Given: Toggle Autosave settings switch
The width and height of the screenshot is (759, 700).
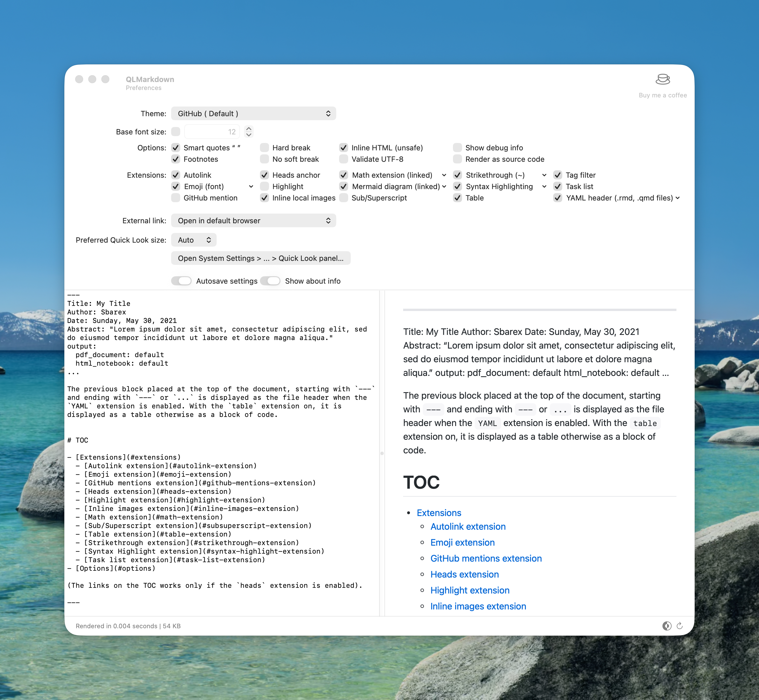Looking at the screenshot, I should [x=181, y=281].
